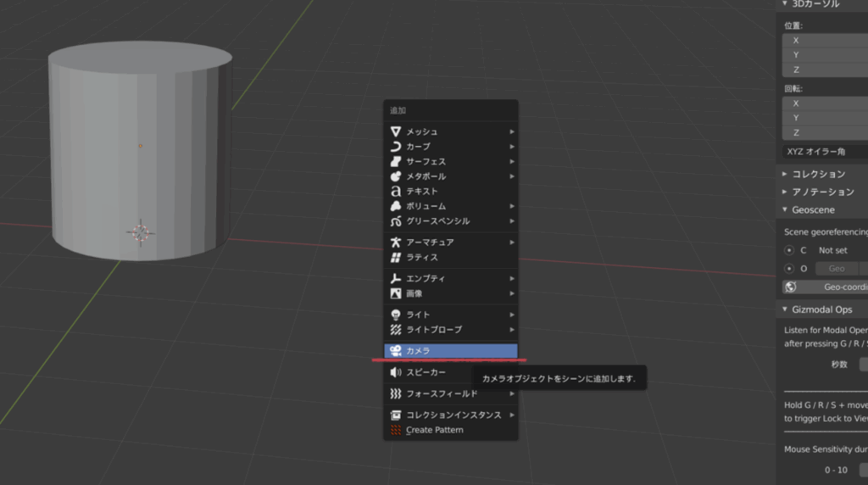The height and width of the screenshot is (485, 868).
Task: Open the XYZ オイラー角 rotation mode dropdown
Action: (x=824, y=152)
